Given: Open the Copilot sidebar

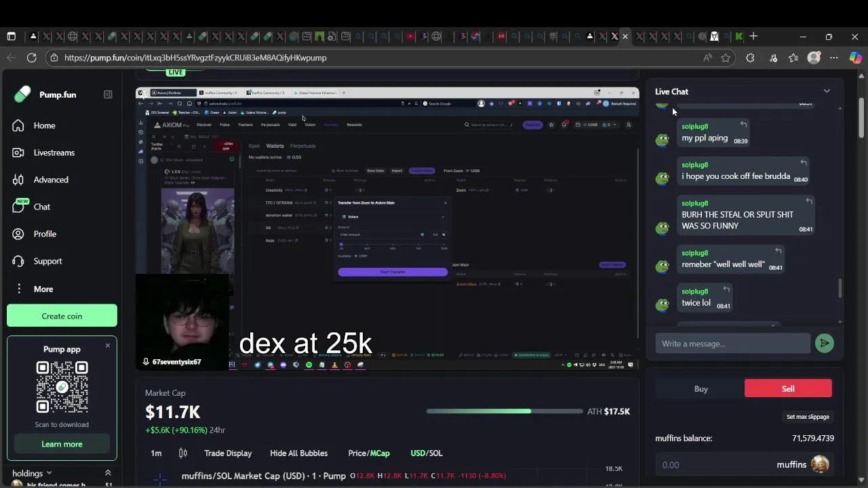Looking at the screenshot, I should [x=855, y=58].
